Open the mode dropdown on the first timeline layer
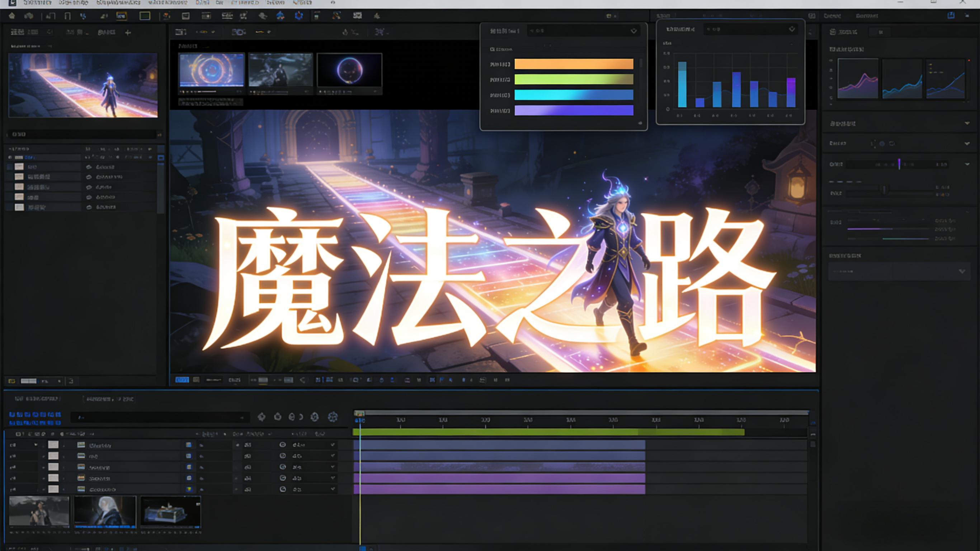 tap(333, 445)
